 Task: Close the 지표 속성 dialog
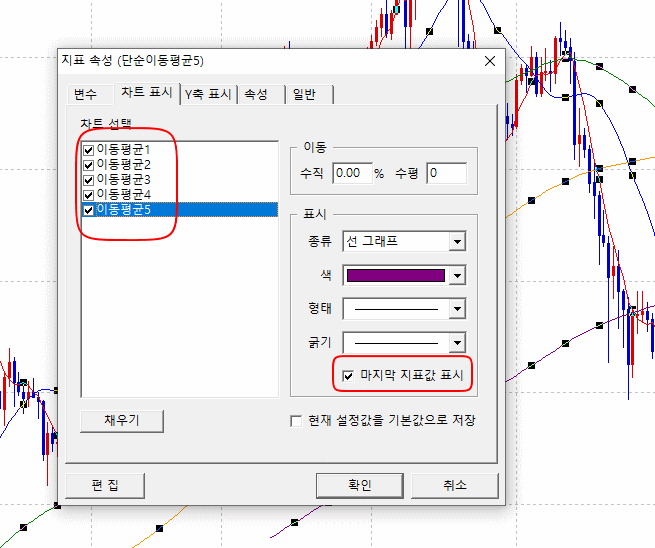click(x=489, y=62)
